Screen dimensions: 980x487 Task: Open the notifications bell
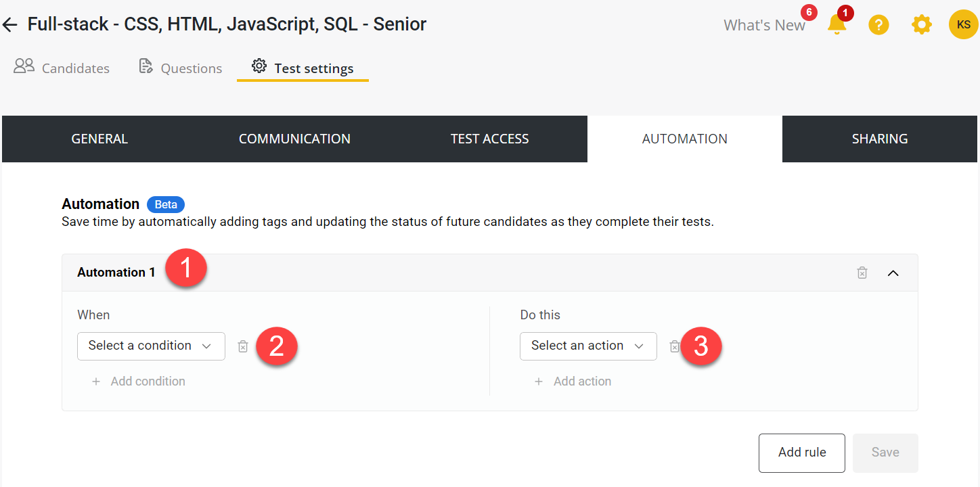tap(837, 25)
